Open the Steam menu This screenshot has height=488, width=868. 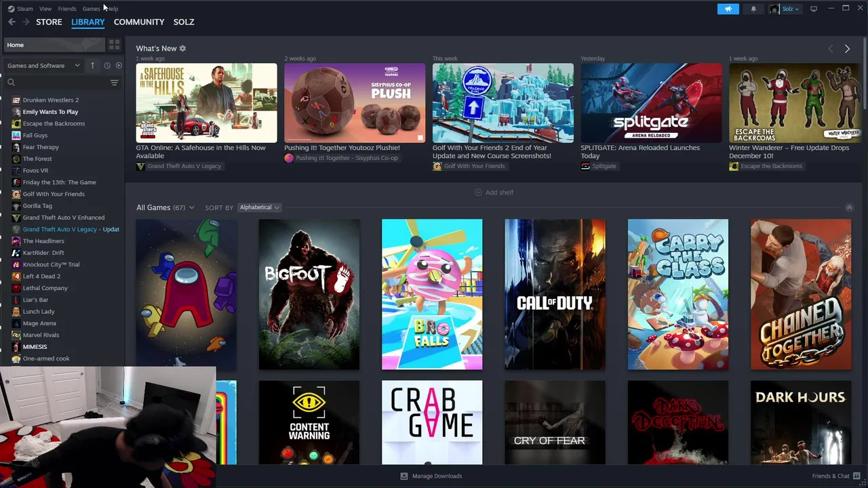click(20, 9)
